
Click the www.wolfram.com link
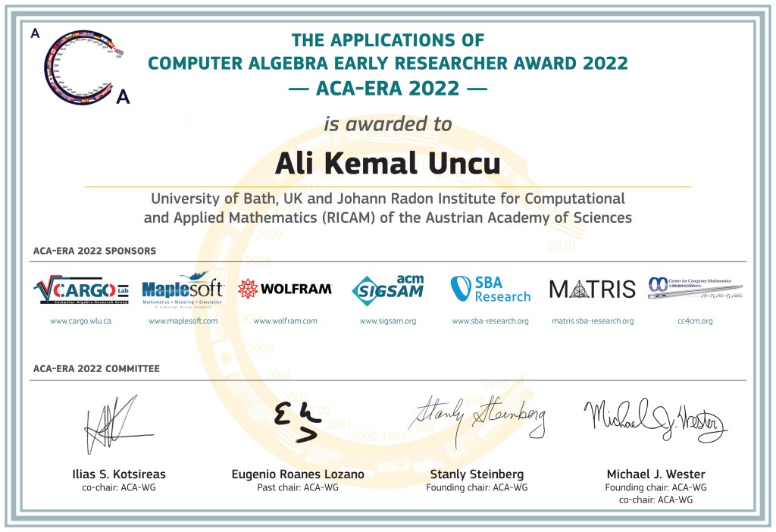(x=286, y=321)
